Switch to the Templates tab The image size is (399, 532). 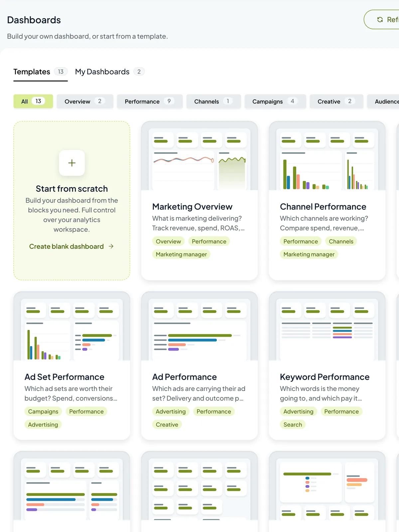click(41, 72)
